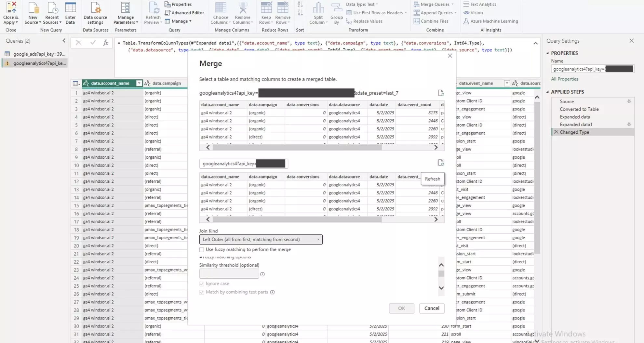Image resolution: width=644 pixels, height=343 pixels.
Task: Open Advanced Editor
Action: 184,13
